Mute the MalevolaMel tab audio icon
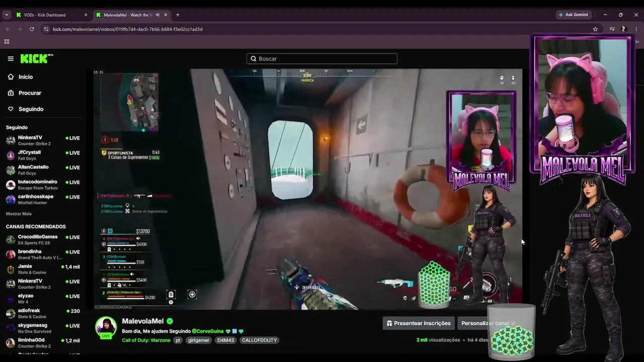The image size is (644, 362). coord(157,15)
